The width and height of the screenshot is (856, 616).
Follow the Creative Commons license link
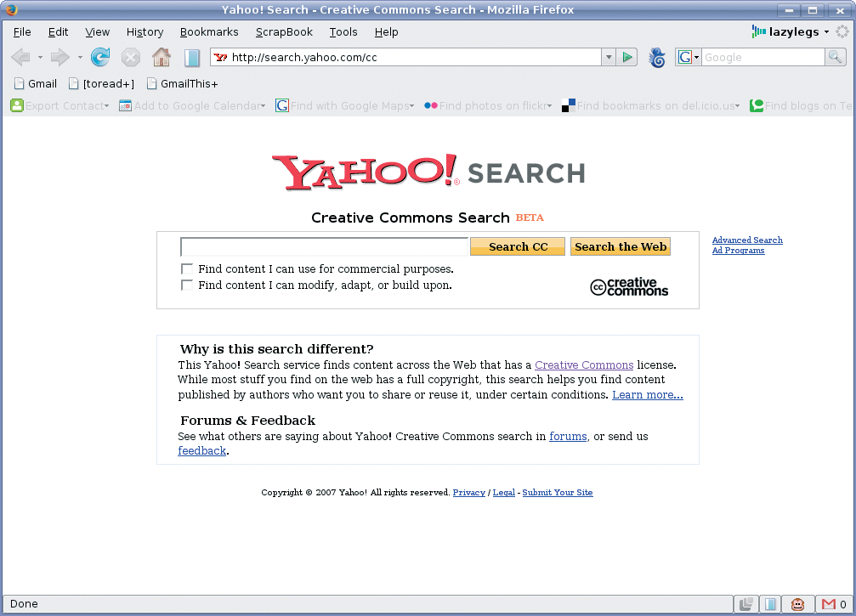[584, 365]
